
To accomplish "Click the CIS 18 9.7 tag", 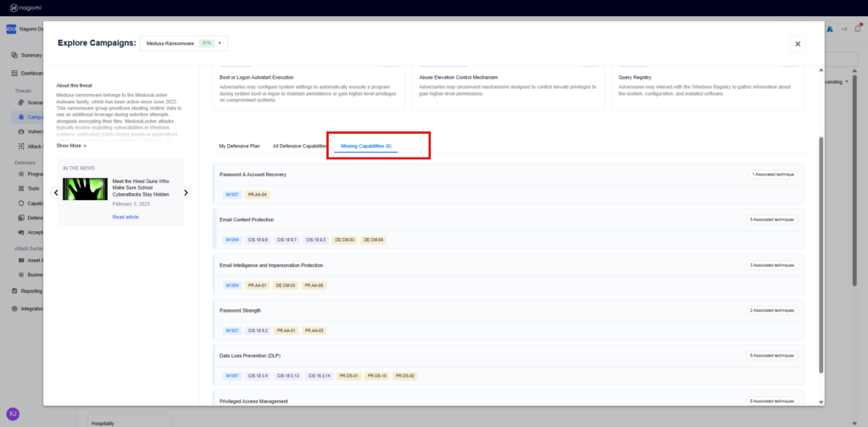I will 287,240.
